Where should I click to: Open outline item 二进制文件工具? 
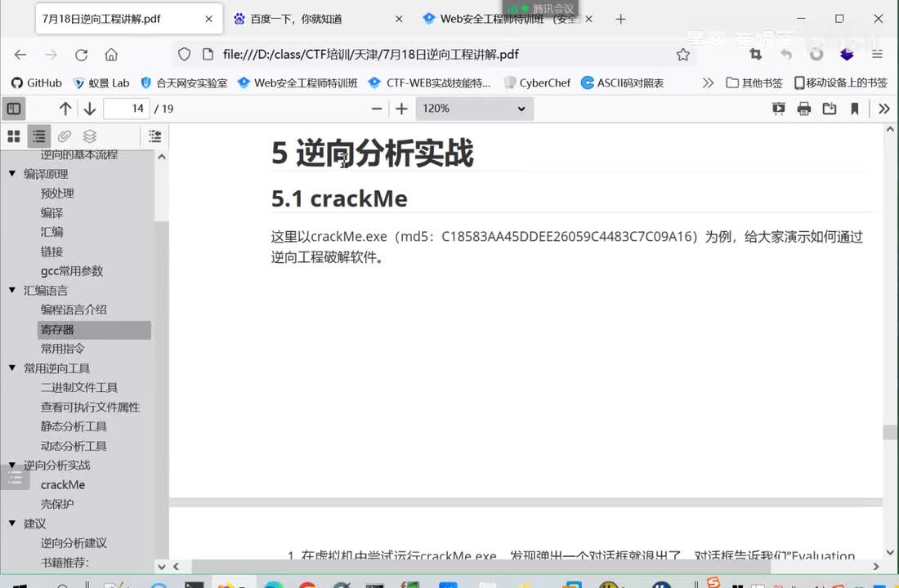(x=79, y=387)
